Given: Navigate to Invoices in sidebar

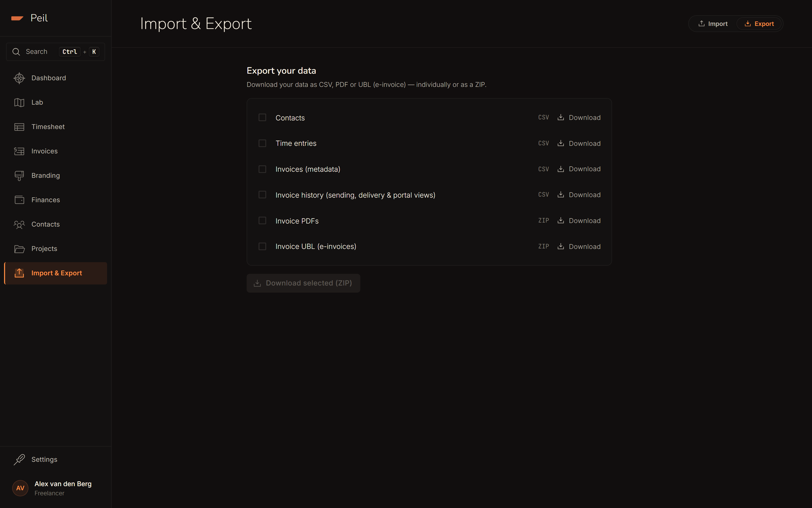Looking at the screenshot, I should pos(55,151).
